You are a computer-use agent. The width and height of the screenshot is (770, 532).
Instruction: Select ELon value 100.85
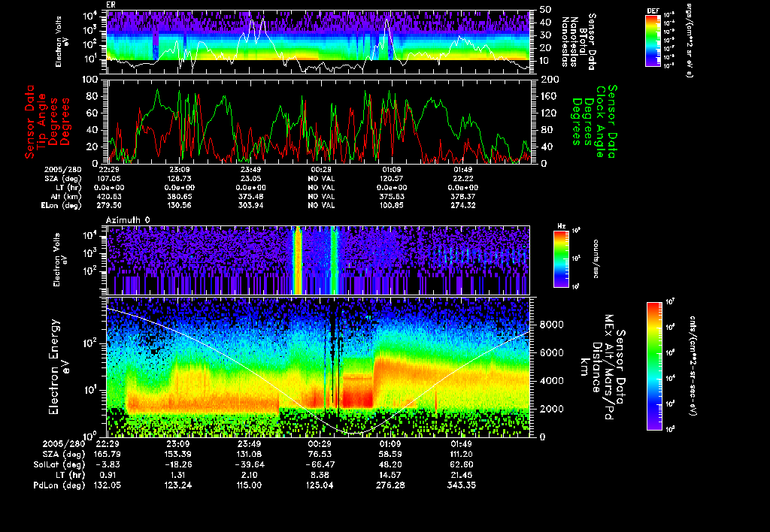pyautogui.click(x=391, y=206)
